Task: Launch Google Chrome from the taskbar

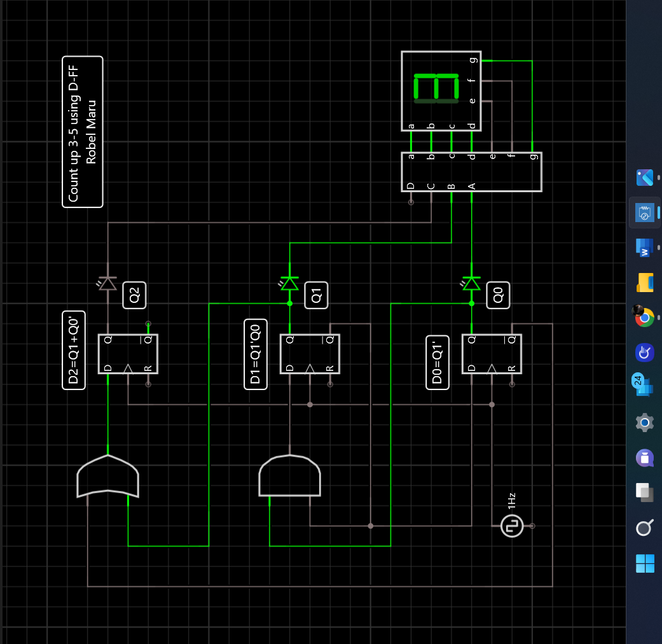Action: click(644, 318)
